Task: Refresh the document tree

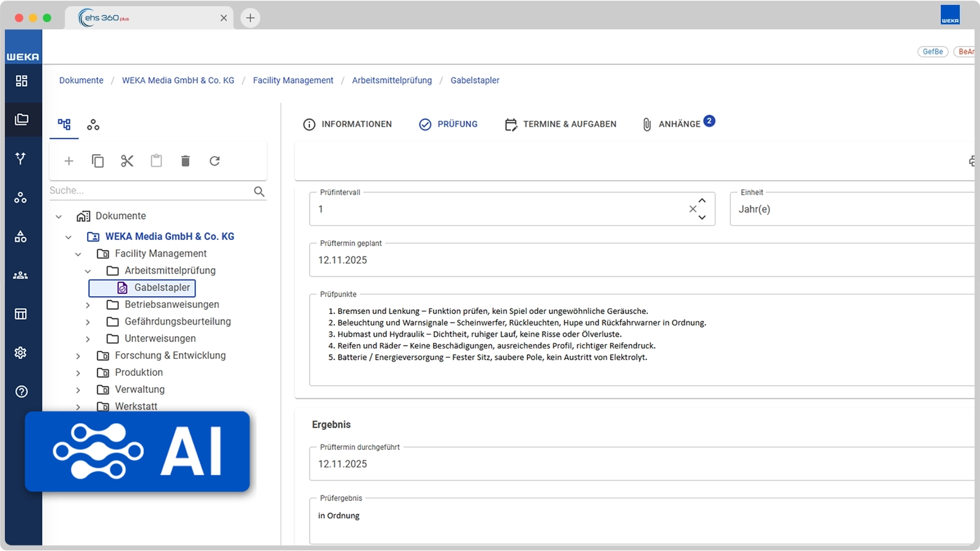Action: [x=215, y=161]
